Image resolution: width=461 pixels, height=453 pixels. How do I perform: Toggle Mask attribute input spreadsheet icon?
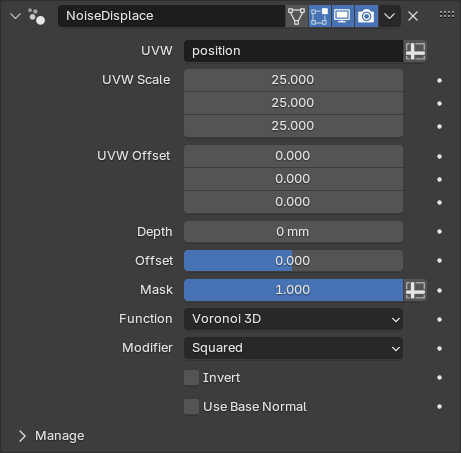pos(415,290)
